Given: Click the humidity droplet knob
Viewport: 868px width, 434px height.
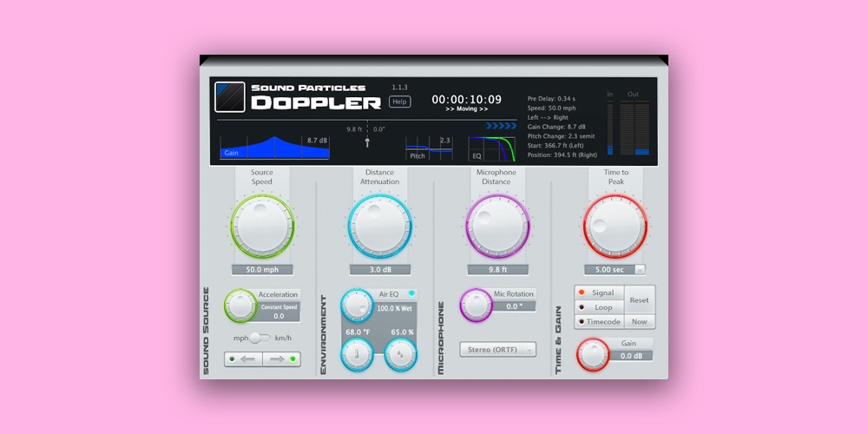Looking at the screenshot, I should (400, 354).
